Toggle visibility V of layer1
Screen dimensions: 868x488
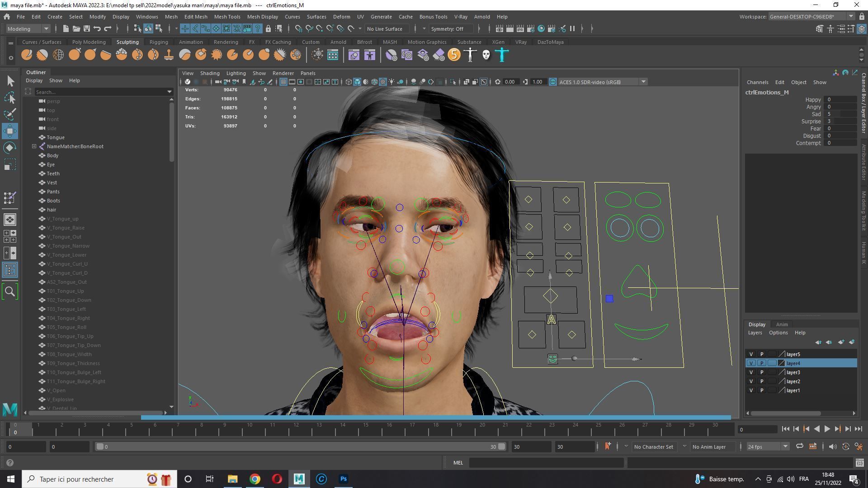point(751,390)
